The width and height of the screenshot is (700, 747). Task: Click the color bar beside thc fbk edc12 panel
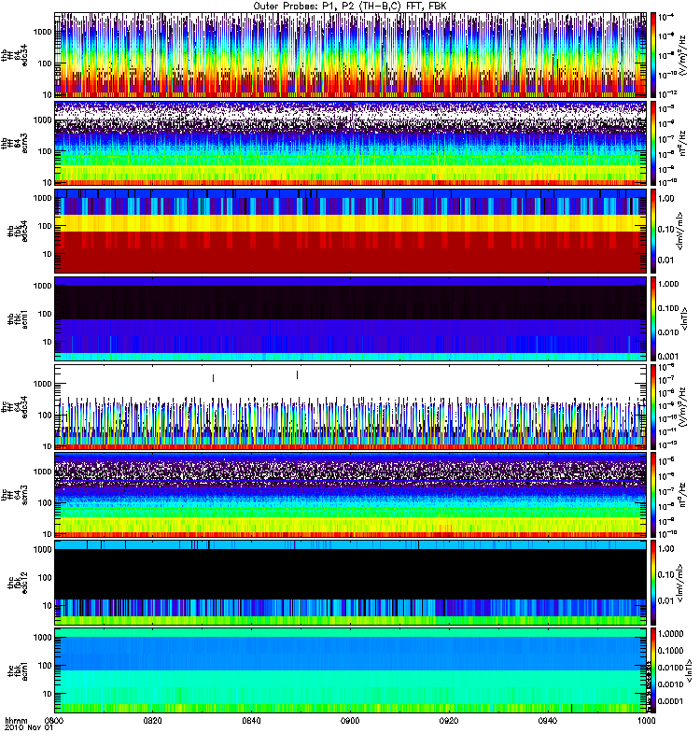tap(653, 583)
